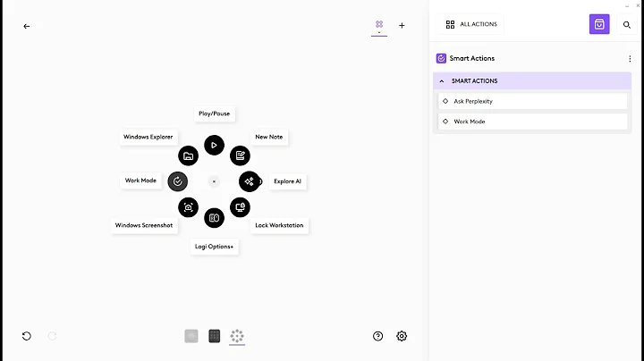This screenshot has height=361, width=644.
Task: Click the Windows Screenshot label
Action: point(144,225)
